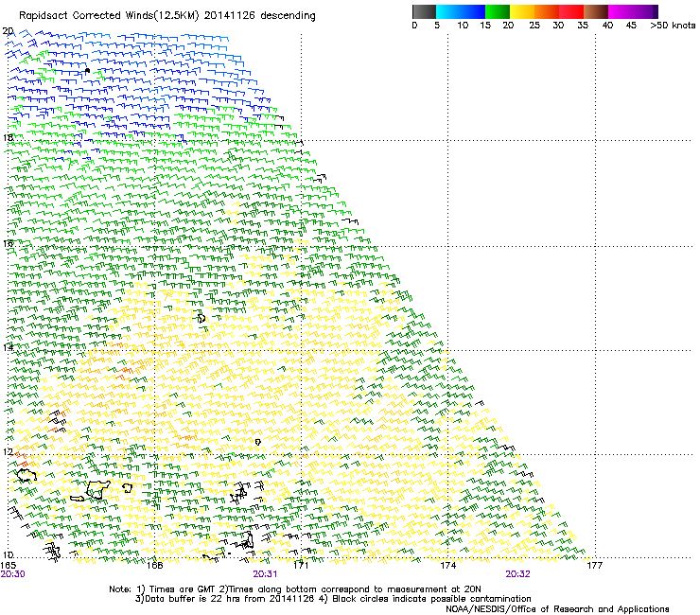Click the gray 0-5 knots legend segment
Viewport: 700px width, 615px height.
(424, 11)
